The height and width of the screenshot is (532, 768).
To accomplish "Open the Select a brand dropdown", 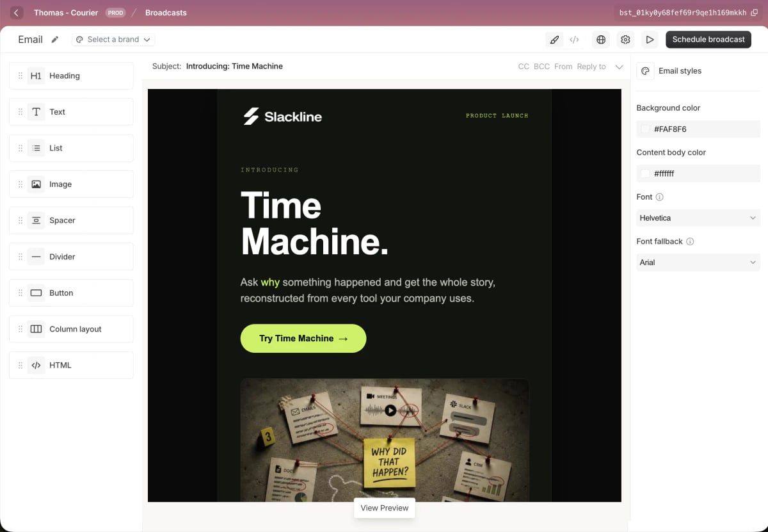I will pos(113,40).
